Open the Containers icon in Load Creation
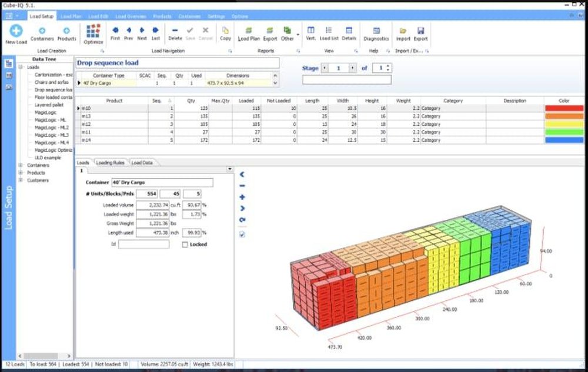This screenshot has width=588, height=372. 42,33
